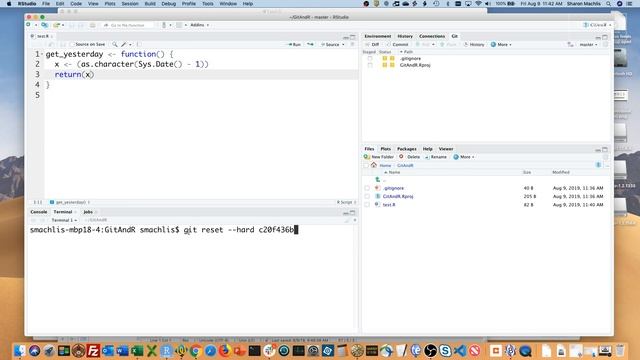
Task: Open the R Script file type selector
Action: pos(347,202)
